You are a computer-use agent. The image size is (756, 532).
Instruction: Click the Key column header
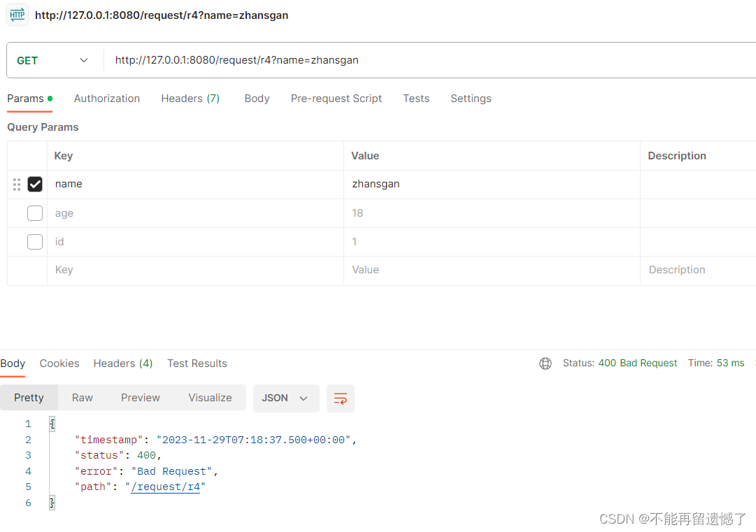pos(64,156)
